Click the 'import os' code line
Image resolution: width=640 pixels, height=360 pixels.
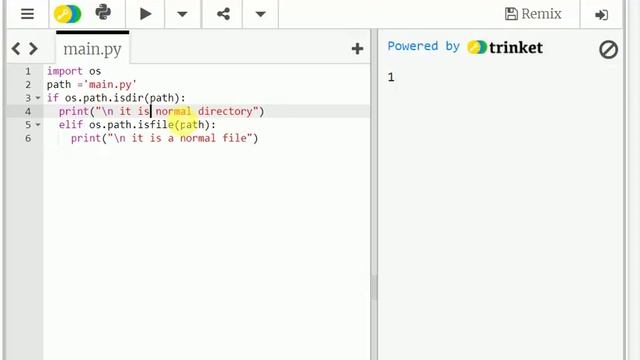74,71
